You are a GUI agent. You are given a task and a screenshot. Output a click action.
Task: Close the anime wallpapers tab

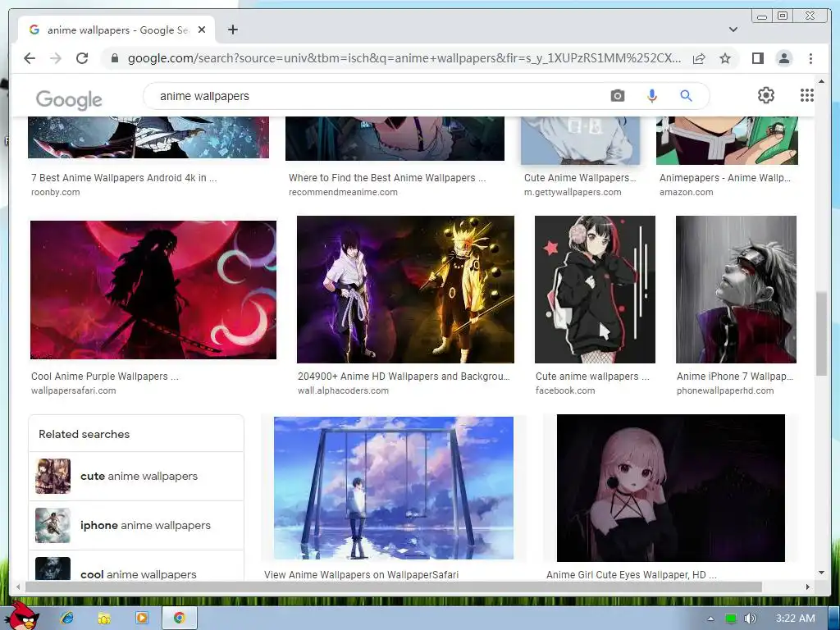coord(202,30)
